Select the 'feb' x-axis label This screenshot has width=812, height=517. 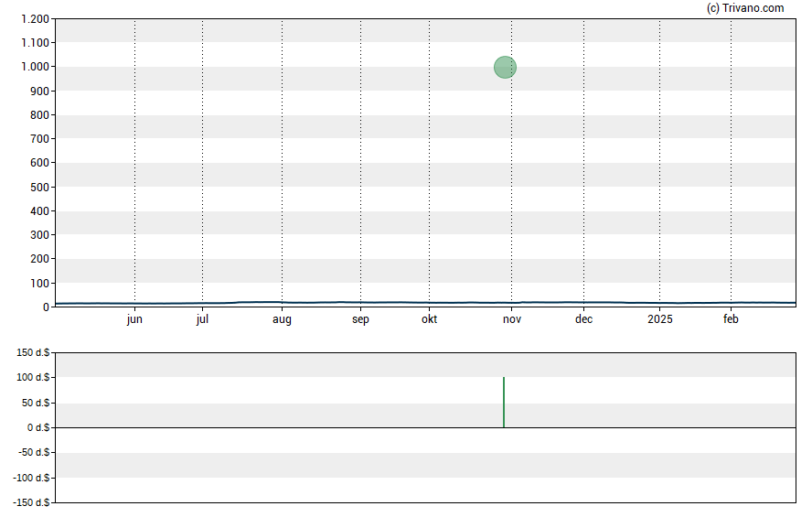coord(731,319)
